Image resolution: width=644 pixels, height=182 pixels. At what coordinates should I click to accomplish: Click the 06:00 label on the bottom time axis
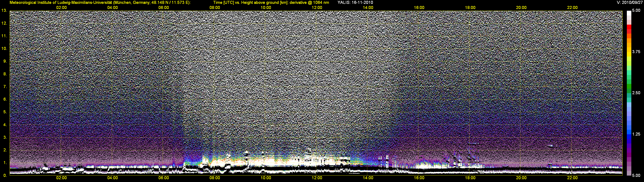164,178
